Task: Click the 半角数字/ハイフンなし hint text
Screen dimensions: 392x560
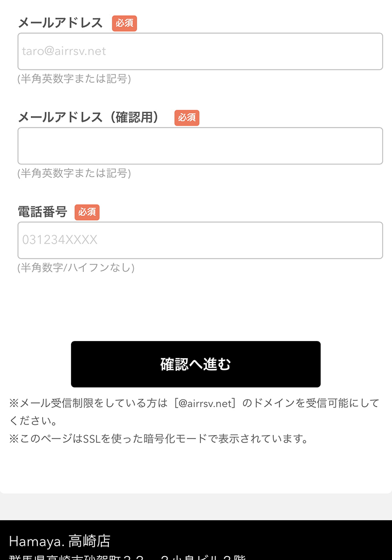Action: (x=76, y=268)
